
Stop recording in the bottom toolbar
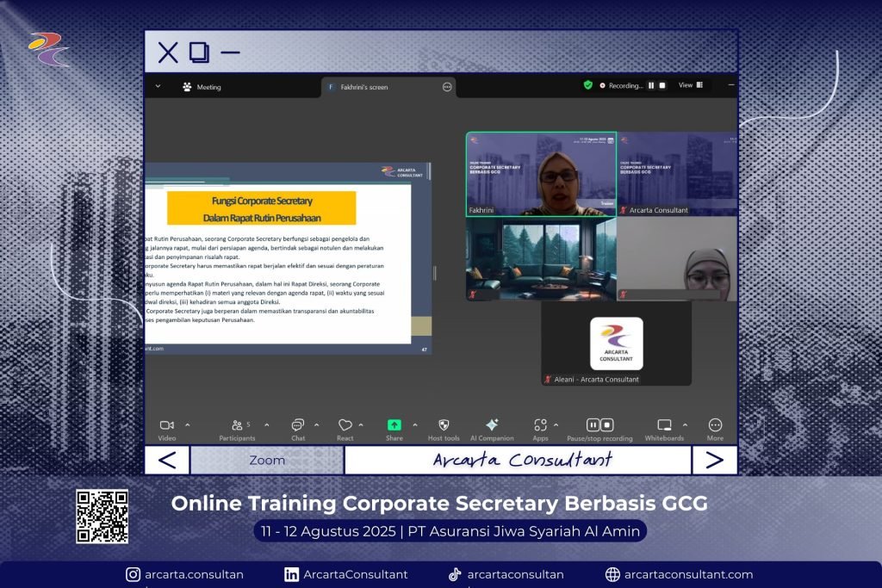click(607, 425)
